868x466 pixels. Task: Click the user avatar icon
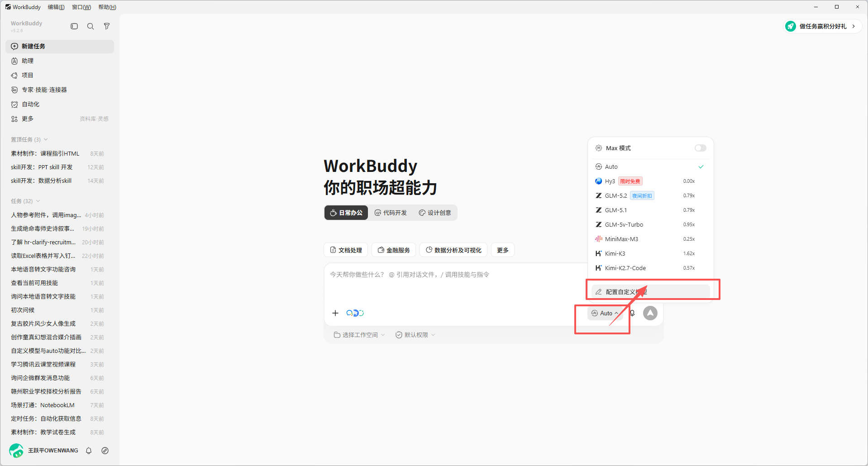(16, 451)
